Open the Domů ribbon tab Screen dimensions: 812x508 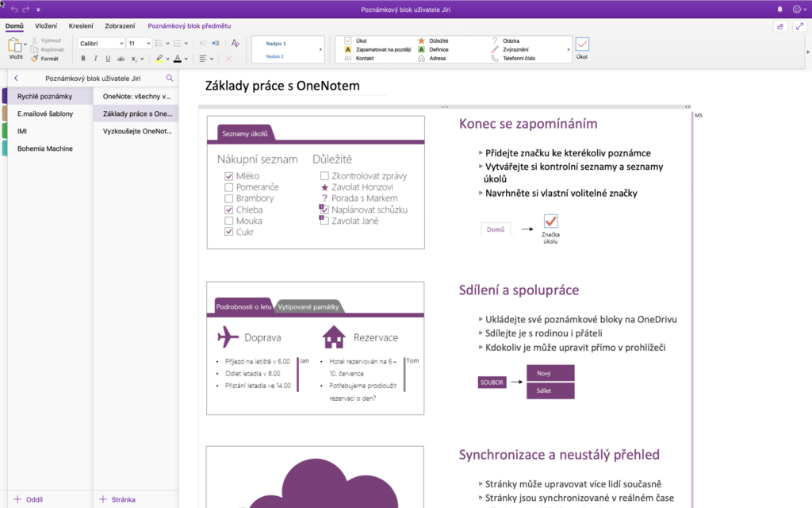click(x=14, y=26)
